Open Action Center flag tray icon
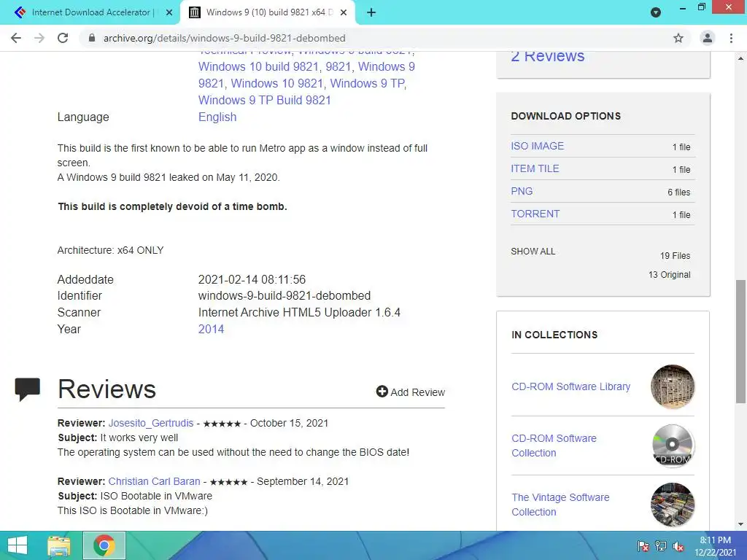 (643, 546)
